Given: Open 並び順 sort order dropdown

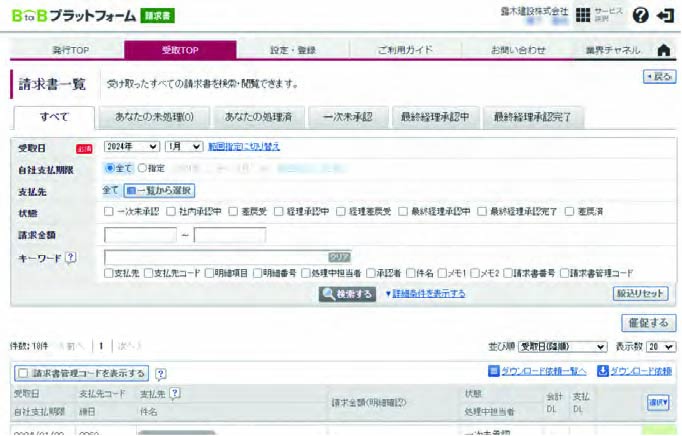Looking at the screenshot, I should tap(562, 347).
